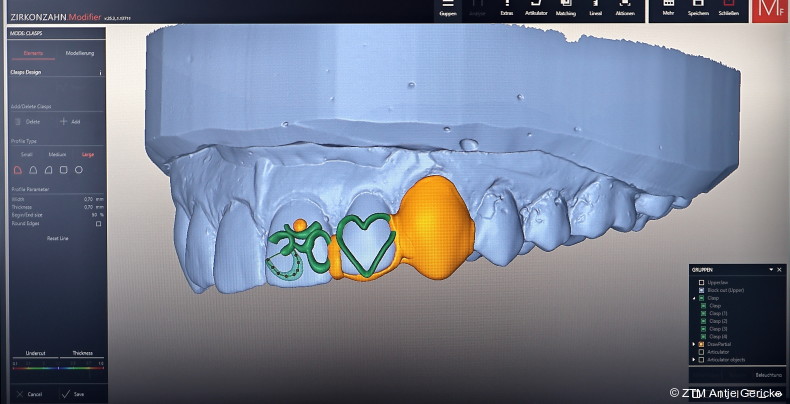
Task: Switch to the Modellierung tab
Action: 79,52
